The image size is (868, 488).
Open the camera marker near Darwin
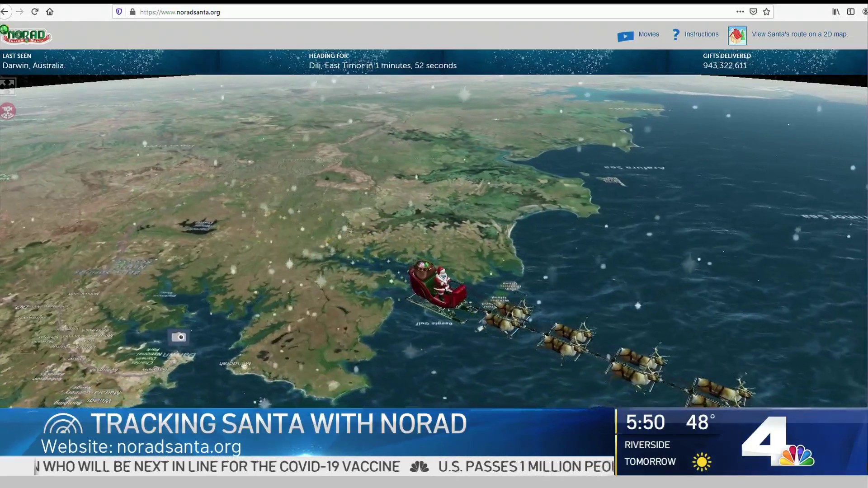tap(179, 337)
